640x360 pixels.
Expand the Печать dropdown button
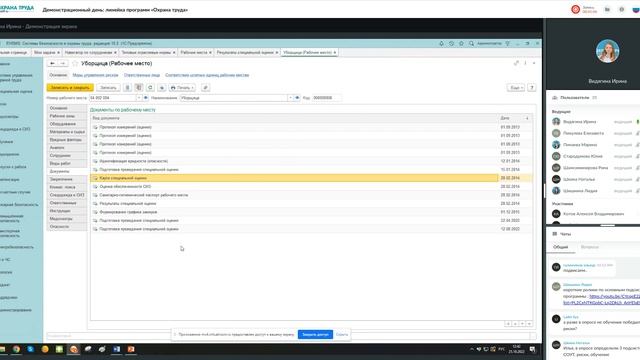[x=182, y=87]
